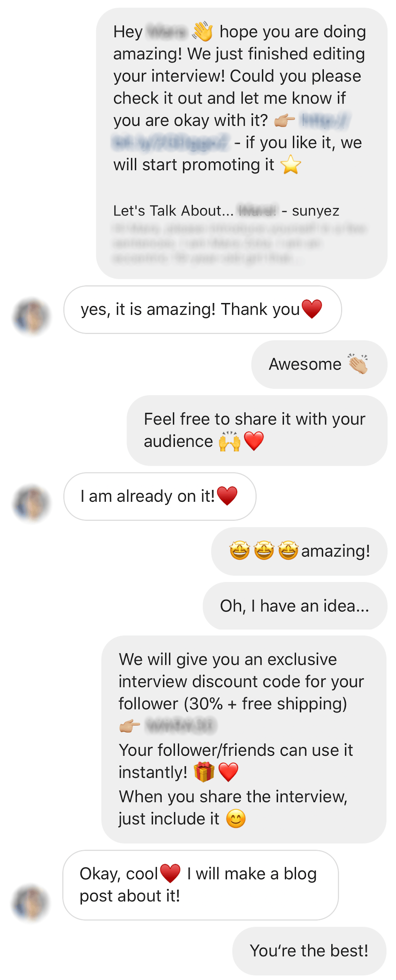Click the first star-eyes emoji before 'amazing!'
This screenshot has height=980, width=396.
coord(240,551)
